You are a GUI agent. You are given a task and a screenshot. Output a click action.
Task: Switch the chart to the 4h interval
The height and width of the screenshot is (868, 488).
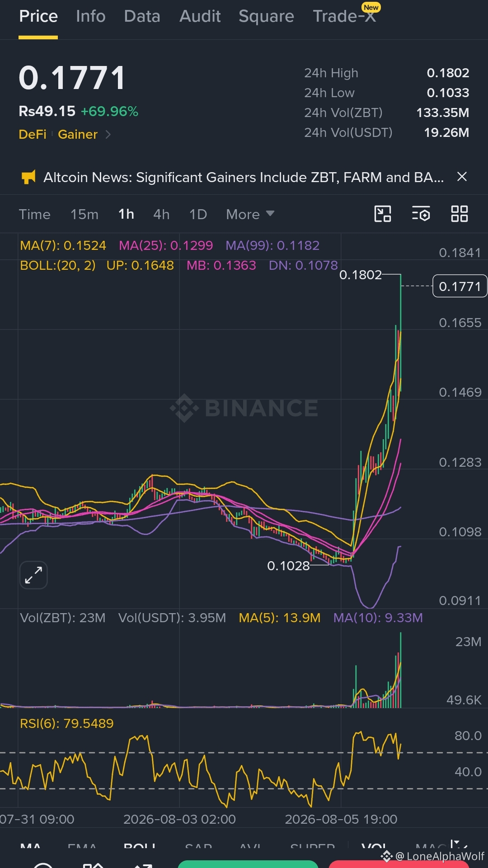(x=161, y=214)
